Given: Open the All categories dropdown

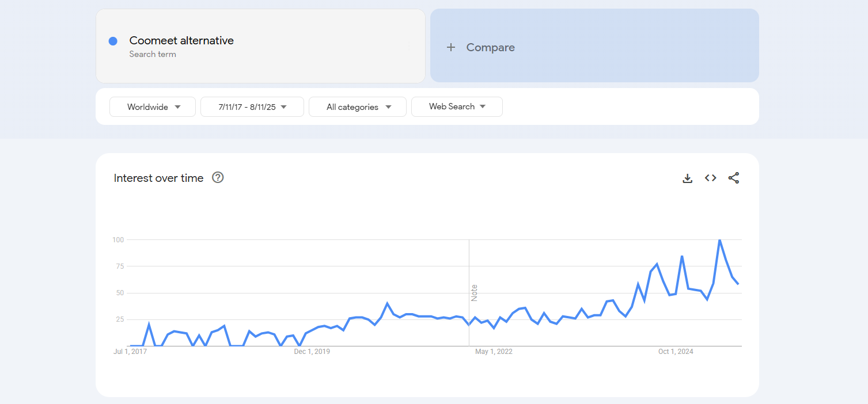Looking at the screenshot, I should coord(358,107).
